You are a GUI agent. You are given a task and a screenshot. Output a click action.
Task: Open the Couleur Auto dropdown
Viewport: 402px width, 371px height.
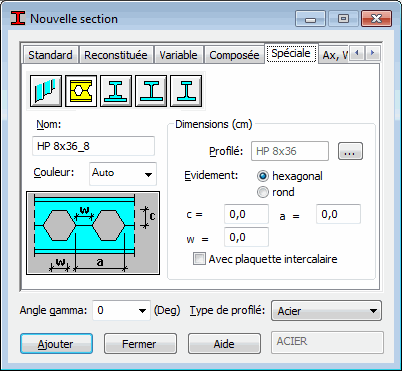[123, 173]
